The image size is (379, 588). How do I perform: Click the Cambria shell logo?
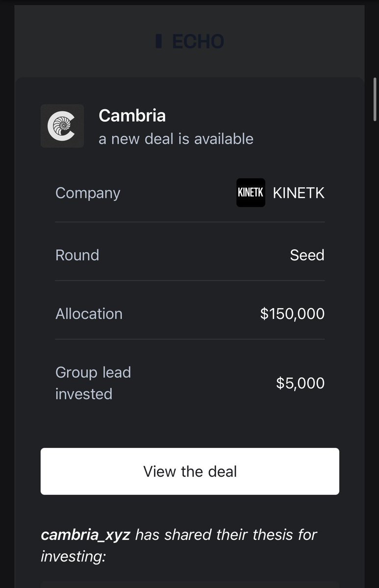coord(62,126)
